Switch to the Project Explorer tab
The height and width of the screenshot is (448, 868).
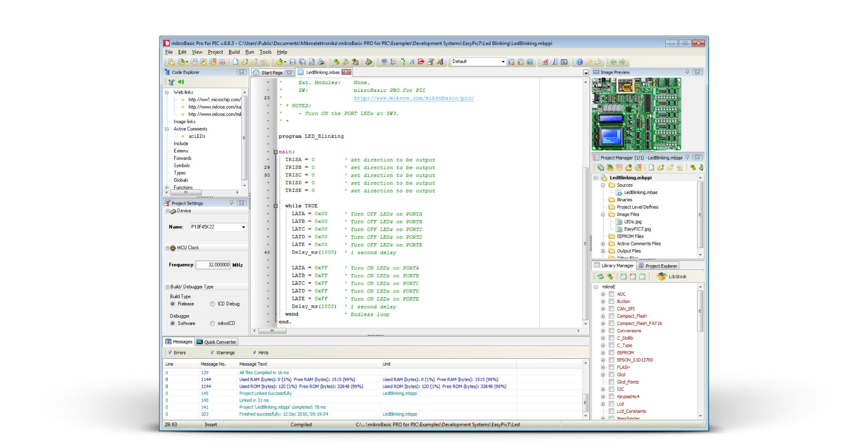[657, 266]
